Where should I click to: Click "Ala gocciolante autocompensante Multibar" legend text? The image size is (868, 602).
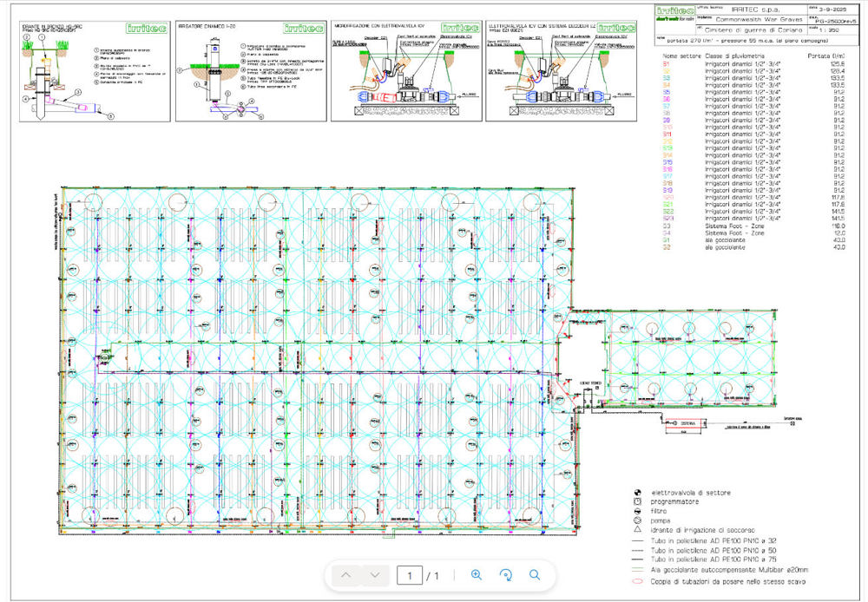click(730, 570)
